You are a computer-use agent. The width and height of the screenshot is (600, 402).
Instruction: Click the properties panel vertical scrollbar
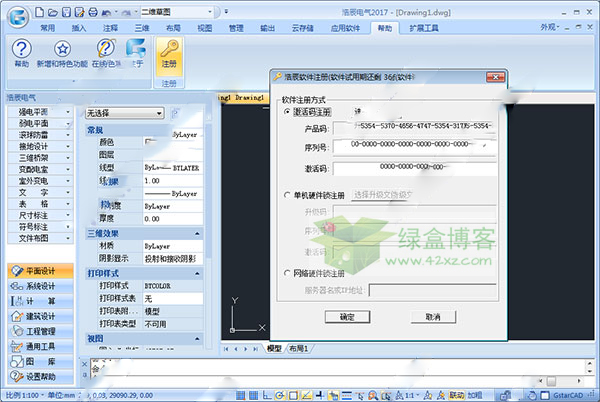coord(208,191)
